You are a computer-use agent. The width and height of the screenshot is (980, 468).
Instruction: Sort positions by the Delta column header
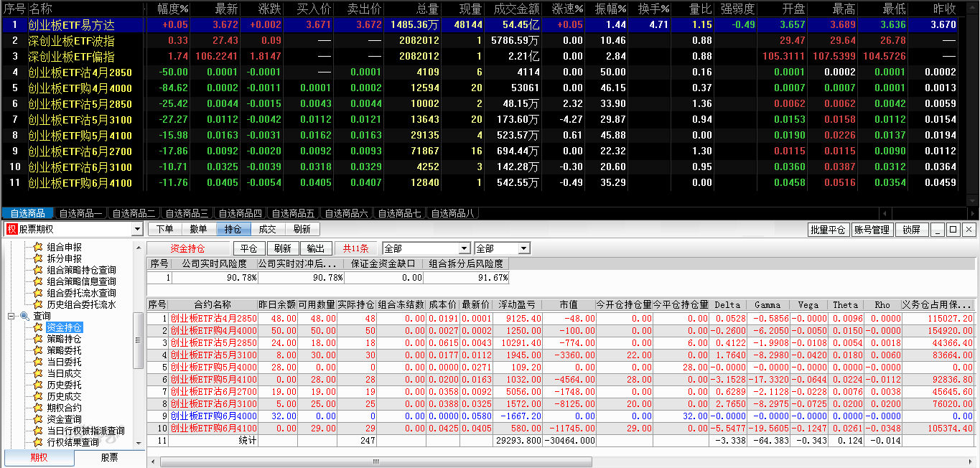727,304
